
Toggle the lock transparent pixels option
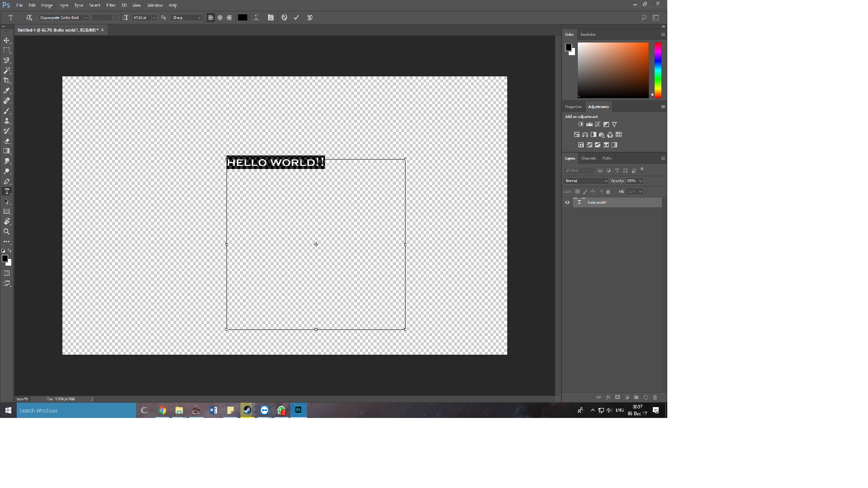(x=577, y=191)
